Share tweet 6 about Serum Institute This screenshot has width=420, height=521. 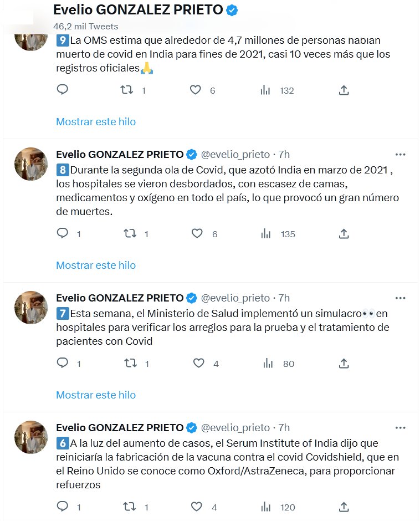point(344,507)
